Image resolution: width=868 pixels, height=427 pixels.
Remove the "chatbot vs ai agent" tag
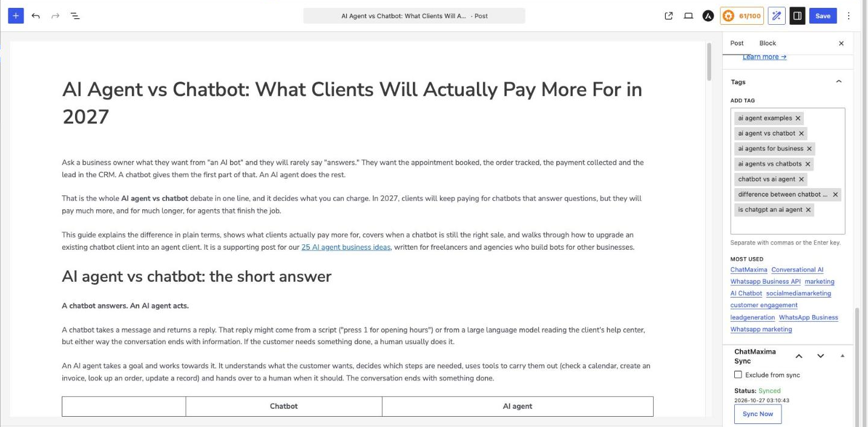(x=801, y=179)
